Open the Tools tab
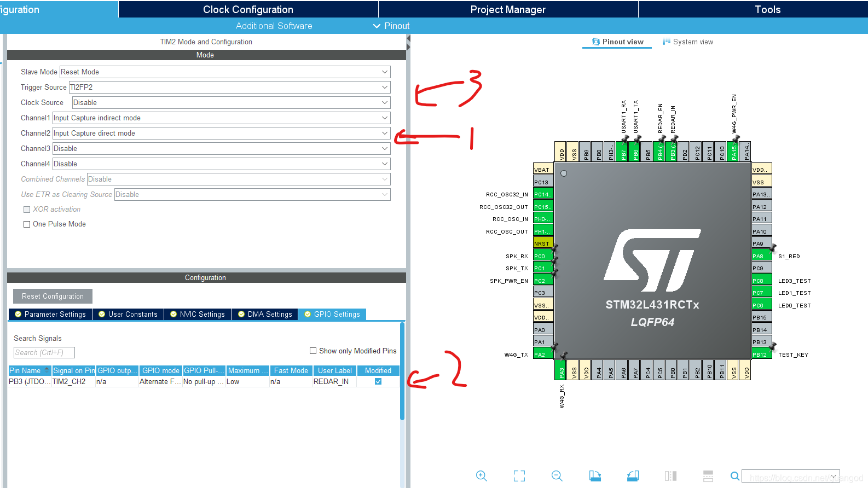The height and width of the screenshot is (488, 868). click(x=767, y=9)
